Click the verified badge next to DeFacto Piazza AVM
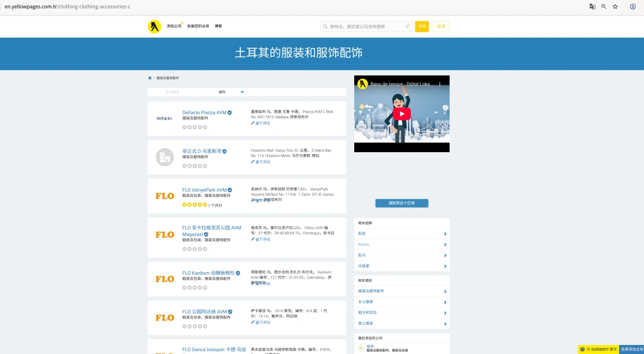644x354 pixels. 230,112
